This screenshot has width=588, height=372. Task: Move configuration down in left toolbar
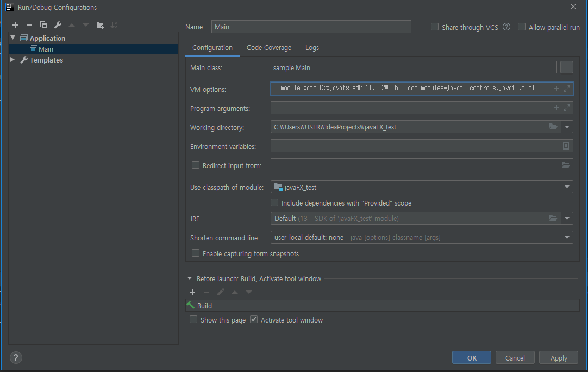(86, 25)
